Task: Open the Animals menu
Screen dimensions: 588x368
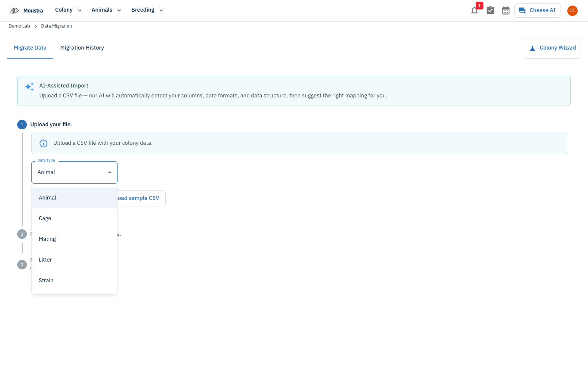Action: point(107,10)
